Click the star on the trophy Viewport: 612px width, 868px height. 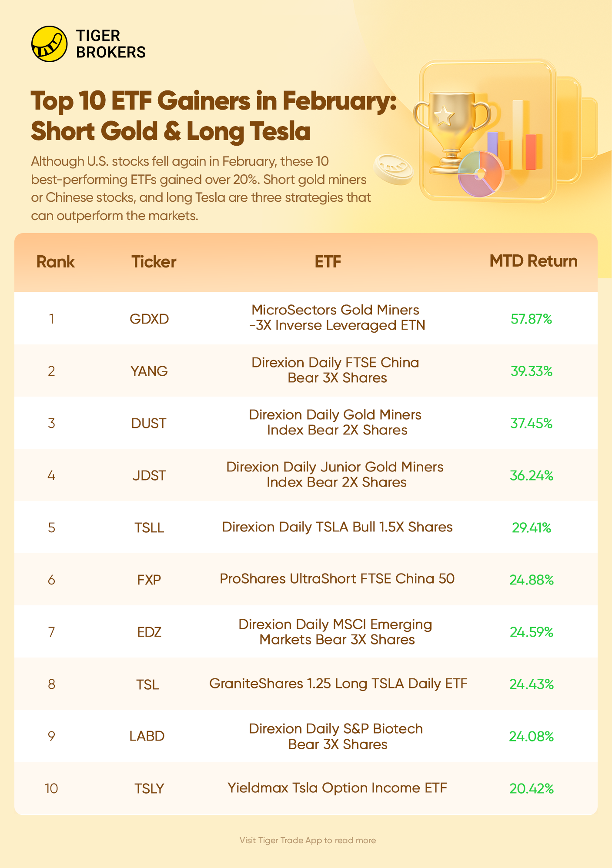coord(444,116)
